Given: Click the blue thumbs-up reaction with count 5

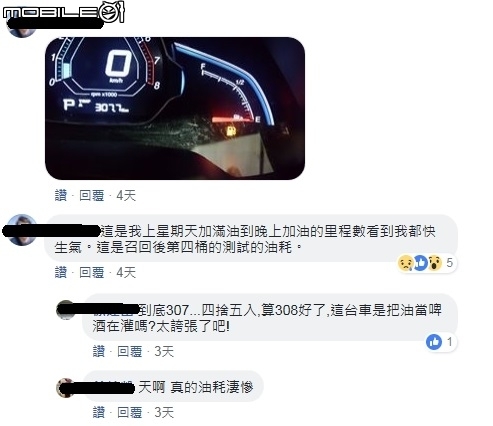Looking at the screenshot, I should [421, 263].
